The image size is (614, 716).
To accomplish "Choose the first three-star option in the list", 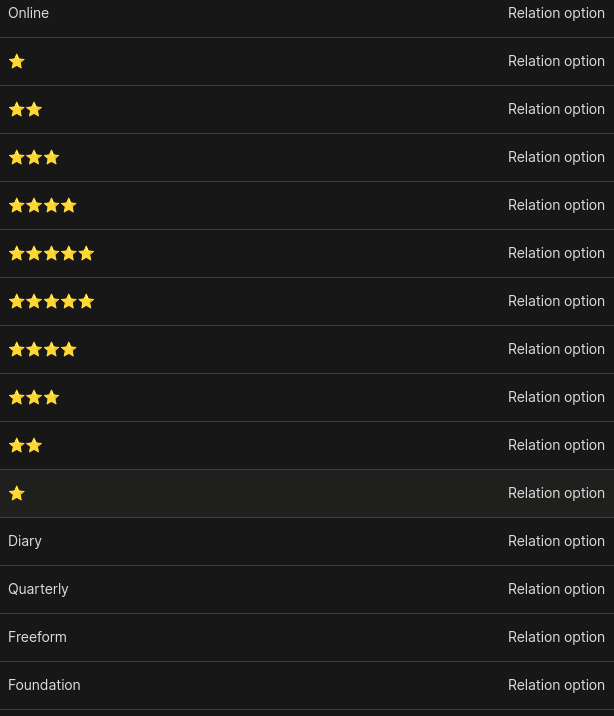I will (307, 158).
